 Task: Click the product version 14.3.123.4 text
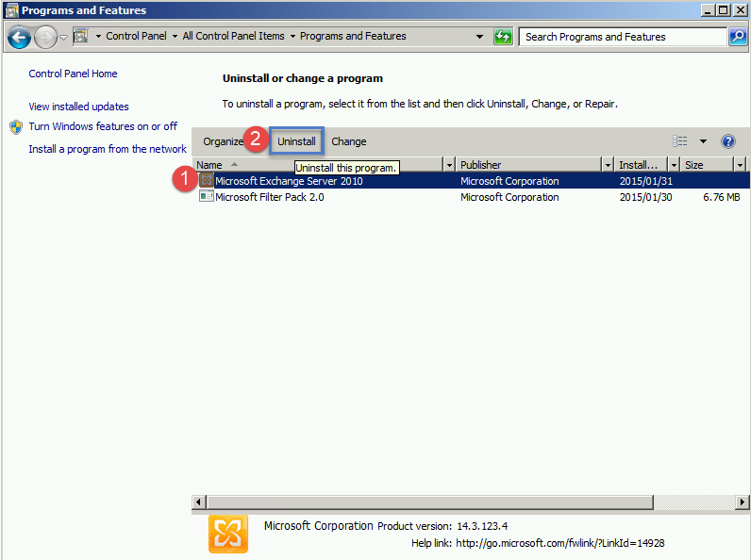tap(482, 526)
